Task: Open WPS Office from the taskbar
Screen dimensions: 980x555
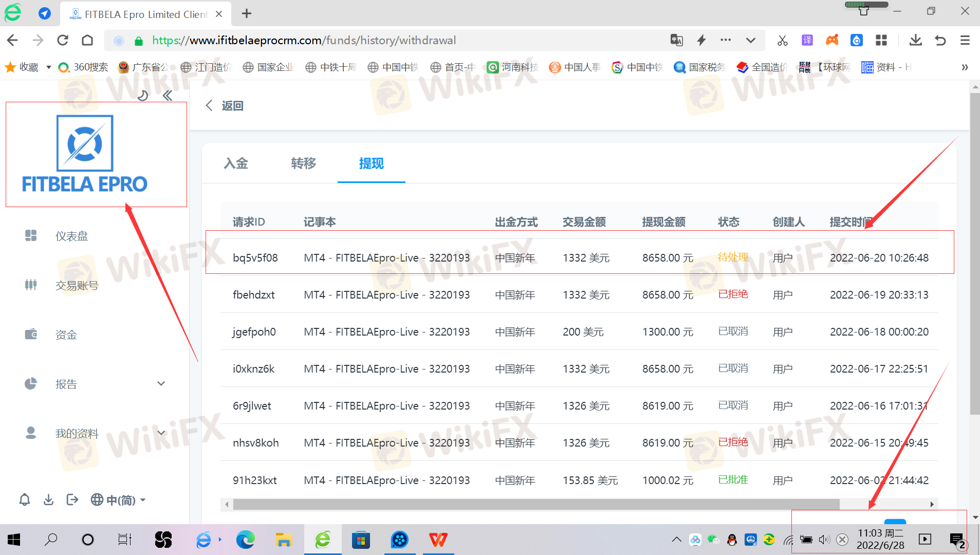Action: click(x=438, y=540)
